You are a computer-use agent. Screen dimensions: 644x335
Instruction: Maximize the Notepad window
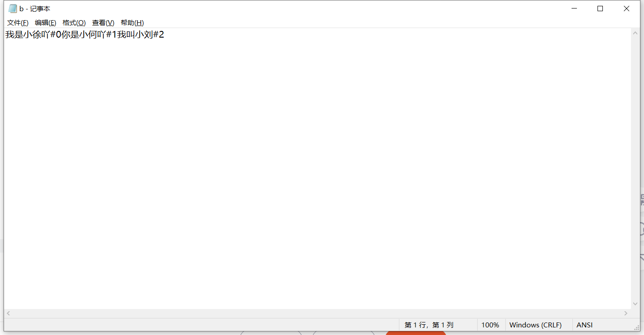pos(600,9)
